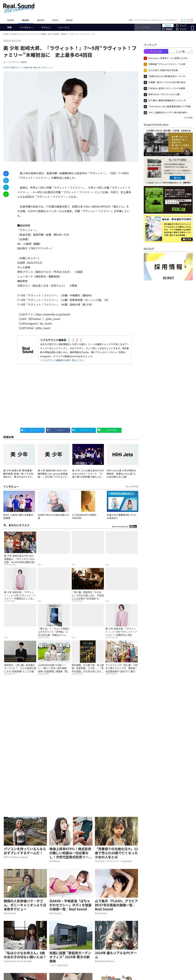196x980 pixels.
Task: Open the #ラヴィット！ hashtag
Action: coord(47,67)
